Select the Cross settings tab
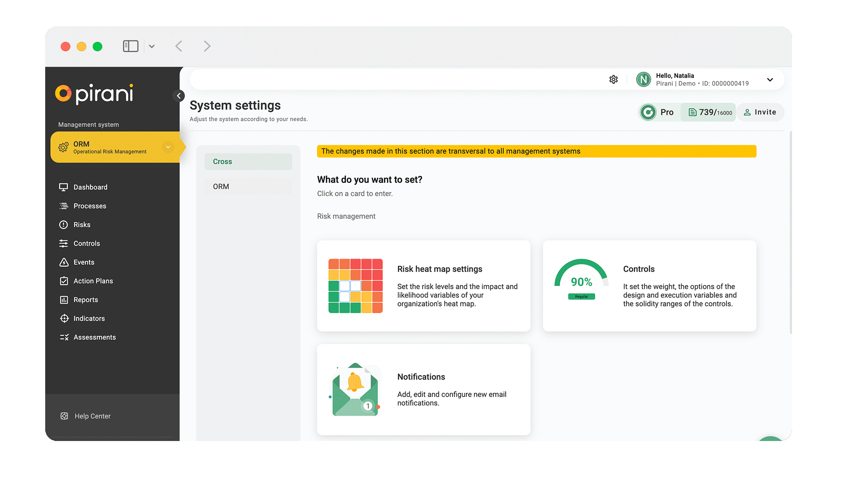Viewport: 868px width, 488px height. point(248,162)
